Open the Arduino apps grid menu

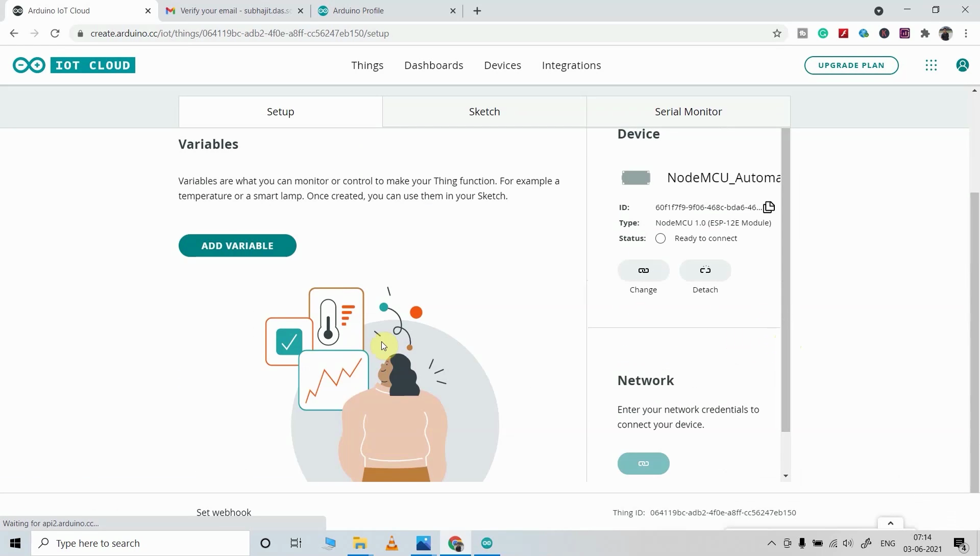pos(931,65)
